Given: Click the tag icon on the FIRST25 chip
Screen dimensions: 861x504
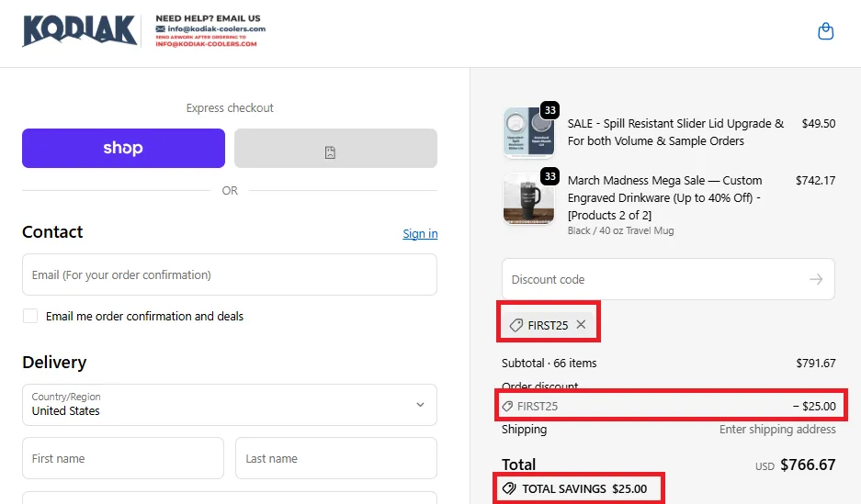Looking at the screenshot, I should coord(516,325).
